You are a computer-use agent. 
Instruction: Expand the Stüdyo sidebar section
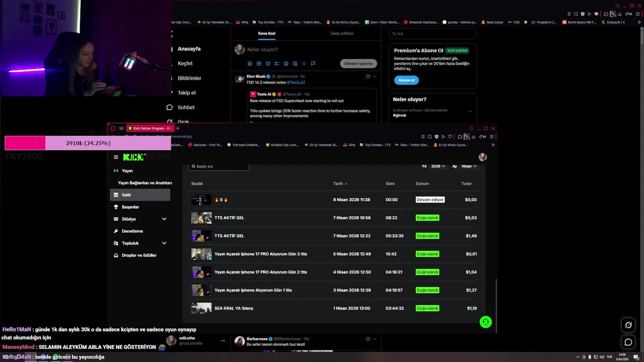pos(164,219)
